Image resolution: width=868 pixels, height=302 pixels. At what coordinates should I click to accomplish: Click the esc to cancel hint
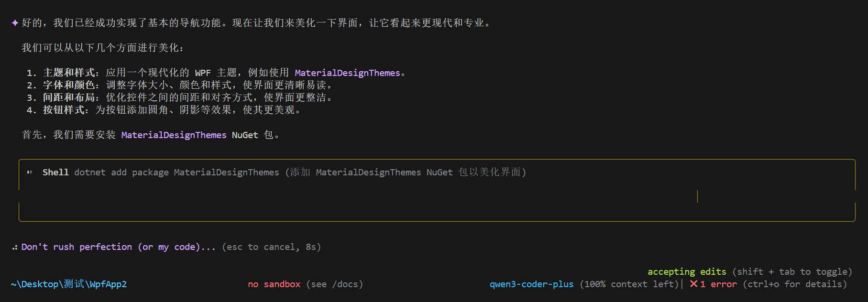(271, 247)
